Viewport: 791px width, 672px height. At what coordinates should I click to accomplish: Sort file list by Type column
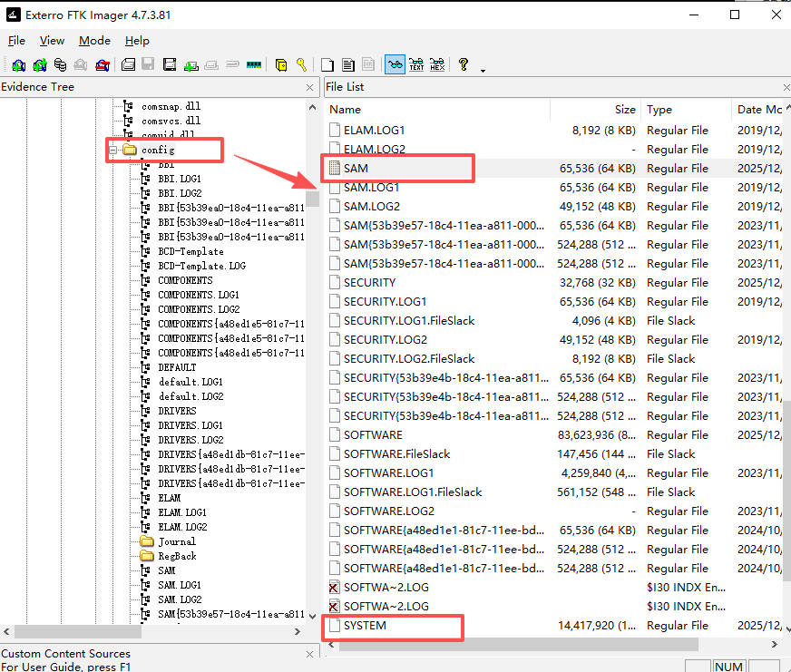click(x=686, y=110)
